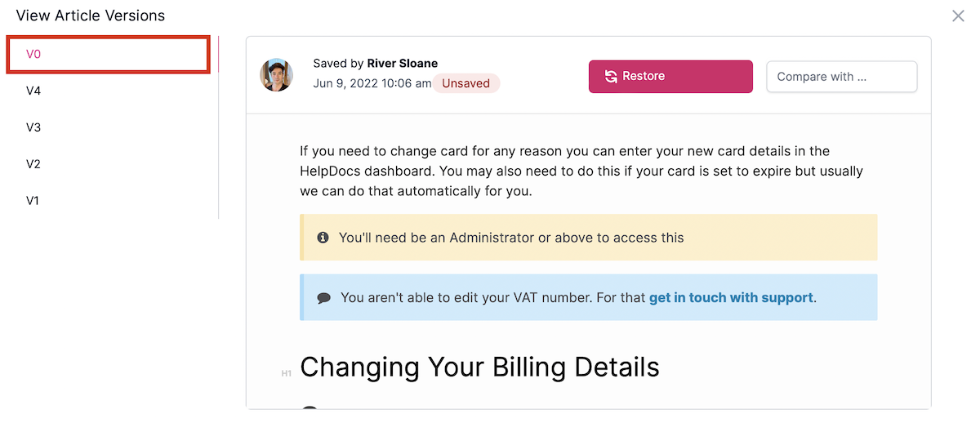Restore this article version
980x423 pixels.
click(x=670, y=76)
